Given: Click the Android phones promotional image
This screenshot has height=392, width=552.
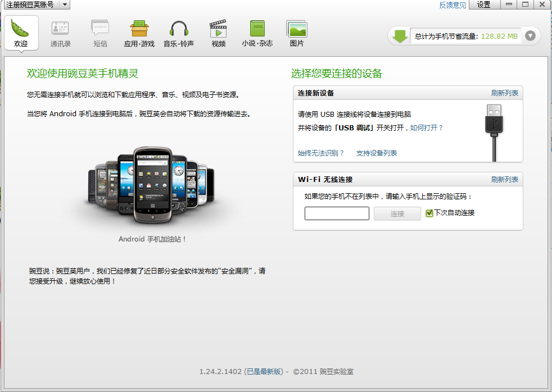Looking at the screenshot, I should (x=151, y=185).
